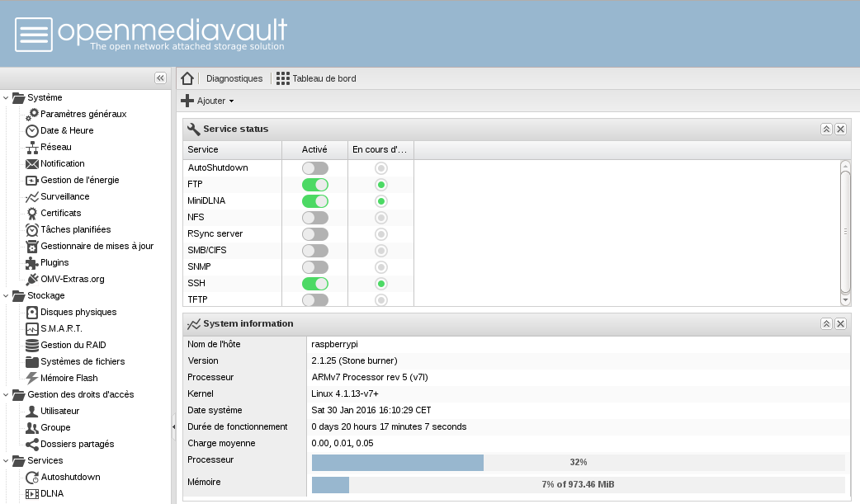This screenshot has width=860, height=504.
Task: Open Systèmes de fichiers folder icon
Action: 32,361
